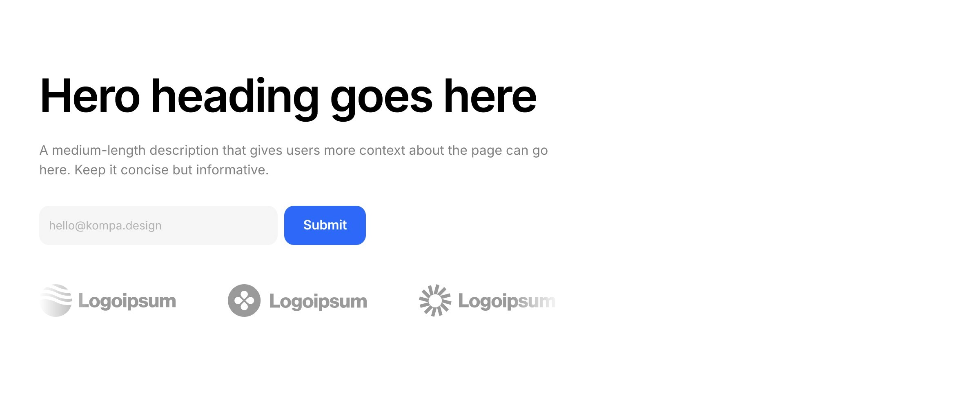Focus the hello@kompa.design email field

pos(158,225)
